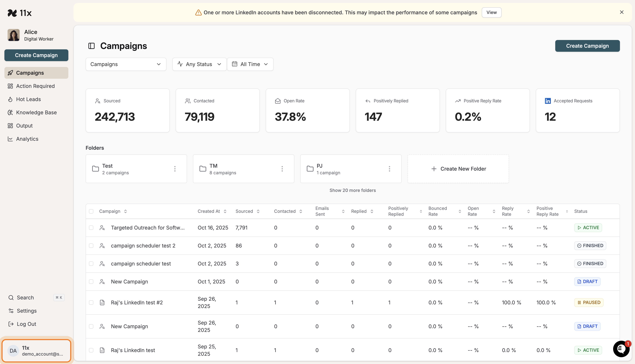Open the Test folder options menu

[x=175, y=169]
